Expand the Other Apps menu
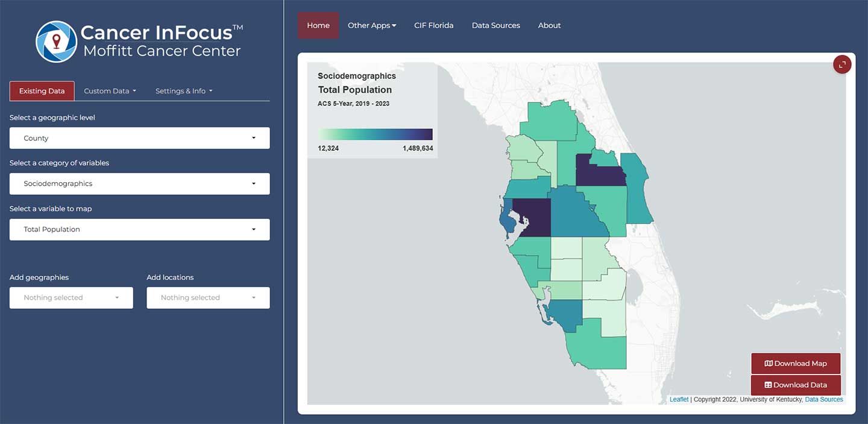The image size is (868, 424). [x=372, y=25]
